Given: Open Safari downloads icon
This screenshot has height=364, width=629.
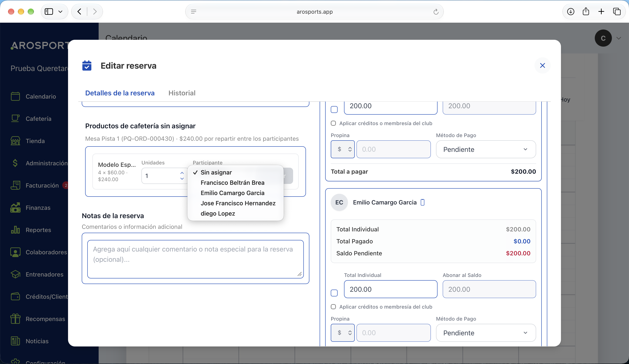Looking at the screenshot, I should (571, 12).
